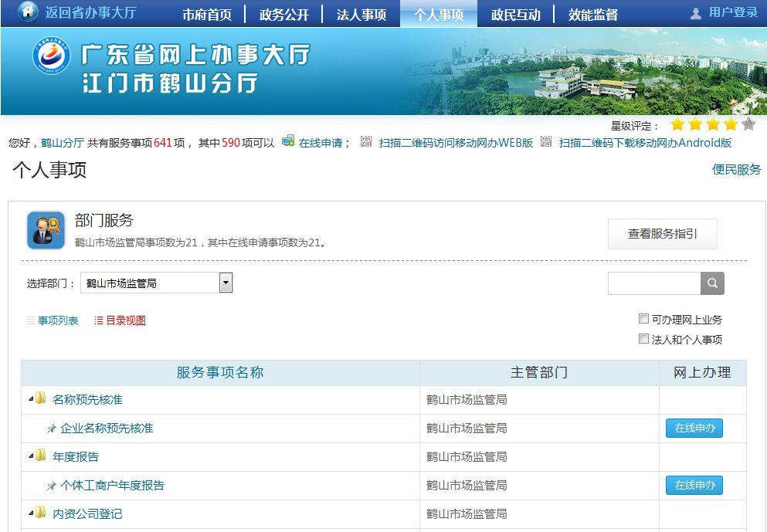Screen dimensions: 767x532
Task: Click the home icon beside 返回省办事大厅
Action: [28, 12]
